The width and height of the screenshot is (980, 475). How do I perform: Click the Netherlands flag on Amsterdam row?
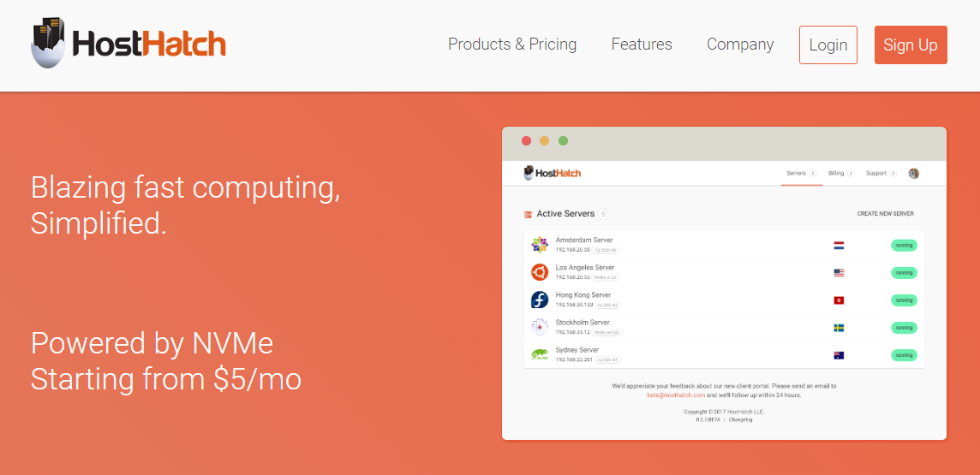(x=839, y=246)
